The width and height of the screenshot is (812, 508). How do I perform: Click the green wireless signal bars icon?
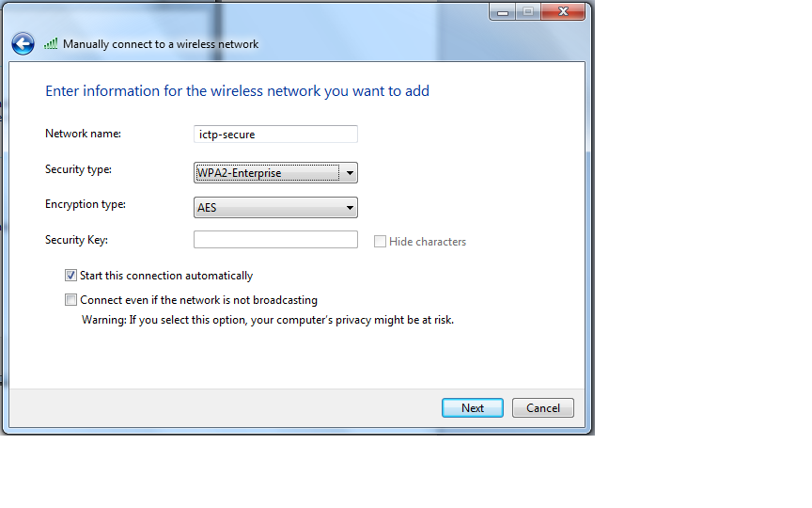(51, 44)
